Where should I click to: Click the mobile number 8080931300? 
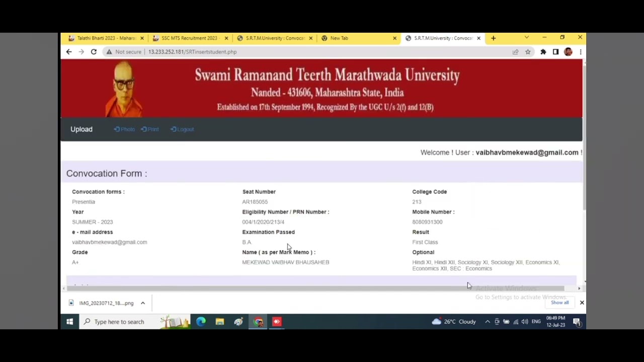(427, 222)
